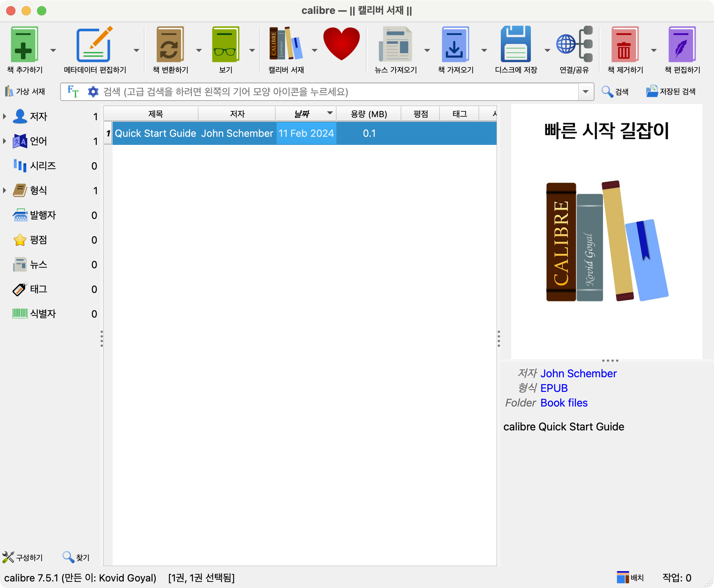
Task: Open the Remove books dropdown arrow
Action: click(x=654, y=50)
